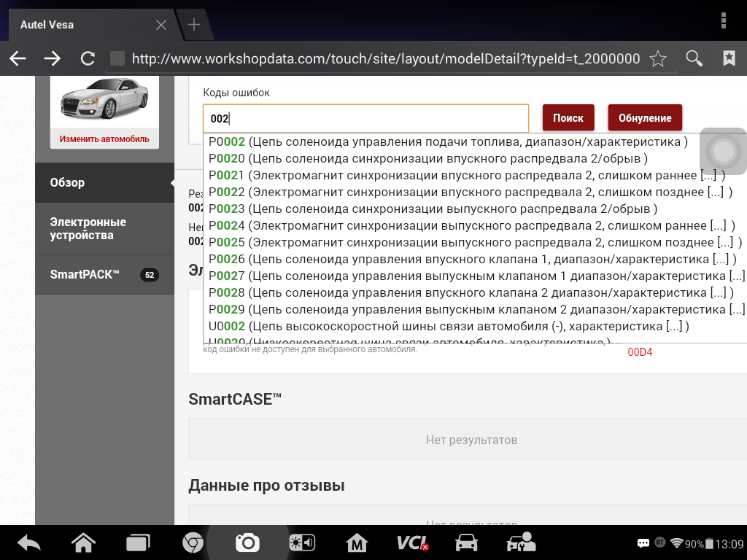Select the Autel Vesa browser tab
Screen dimensions: 747x560
[90, 25]
